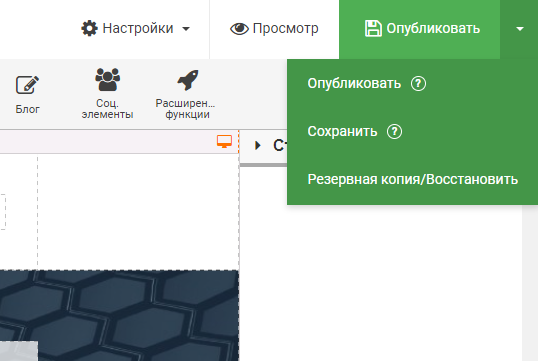Show help icon next to Опубликовать
The width and height of the screenshot is (538, 361).
(x=418, y=83)
